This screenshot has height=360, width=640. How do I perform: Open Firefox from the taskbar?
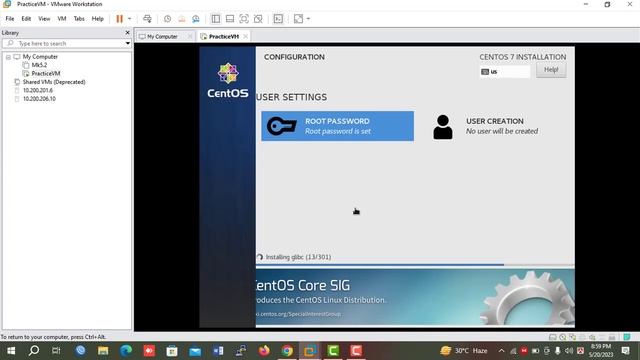pos(264,351)
